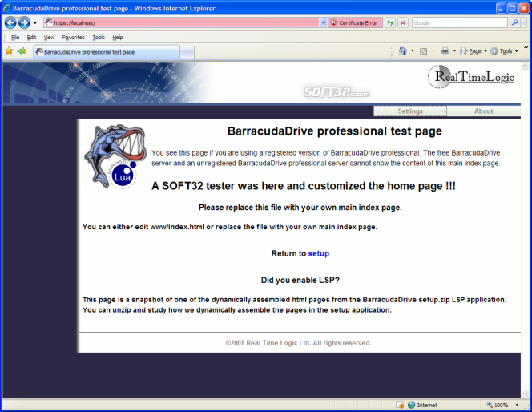Click the status bar security lock icon
This screenshot has width=532, height=412.
tap(400, 405)
